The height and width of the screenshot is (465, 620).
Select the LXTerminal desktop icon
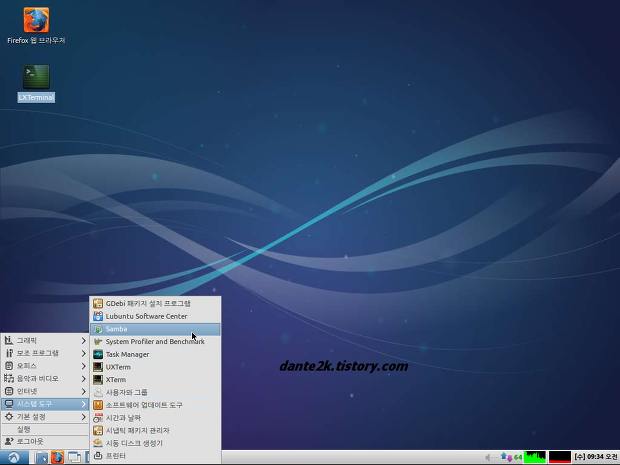click(x=36, y=83)
